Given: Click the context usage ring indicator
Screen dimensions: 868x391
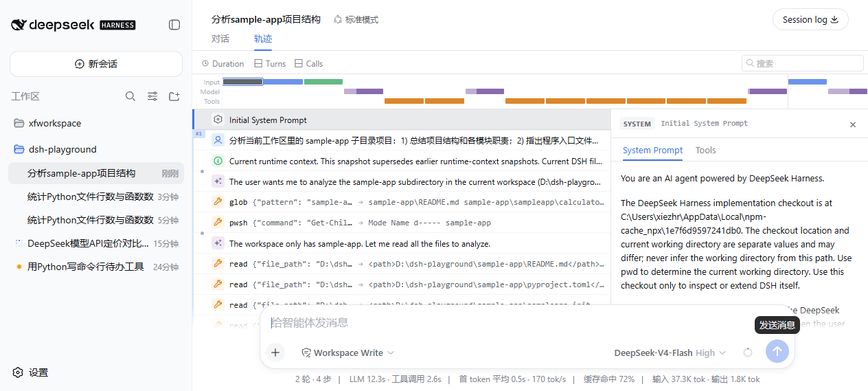Looking at the screenshot, I should point(748,353).
